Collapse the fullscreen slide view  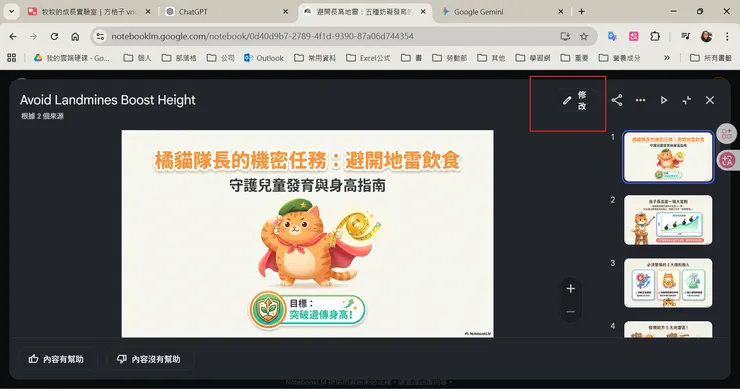coord(687,100)
